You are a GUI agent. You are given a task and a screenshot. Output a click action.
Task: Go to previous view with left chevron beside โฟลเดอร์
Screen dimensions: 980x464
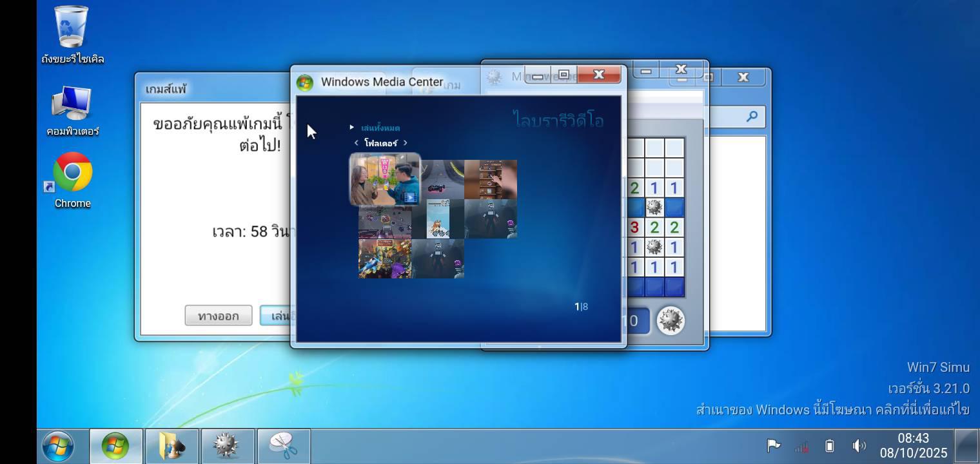coord(357,143)
